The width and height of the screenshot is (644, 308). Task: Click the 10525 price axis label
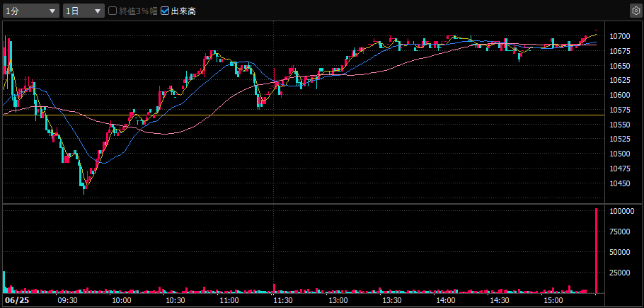[x=620, y=139]
